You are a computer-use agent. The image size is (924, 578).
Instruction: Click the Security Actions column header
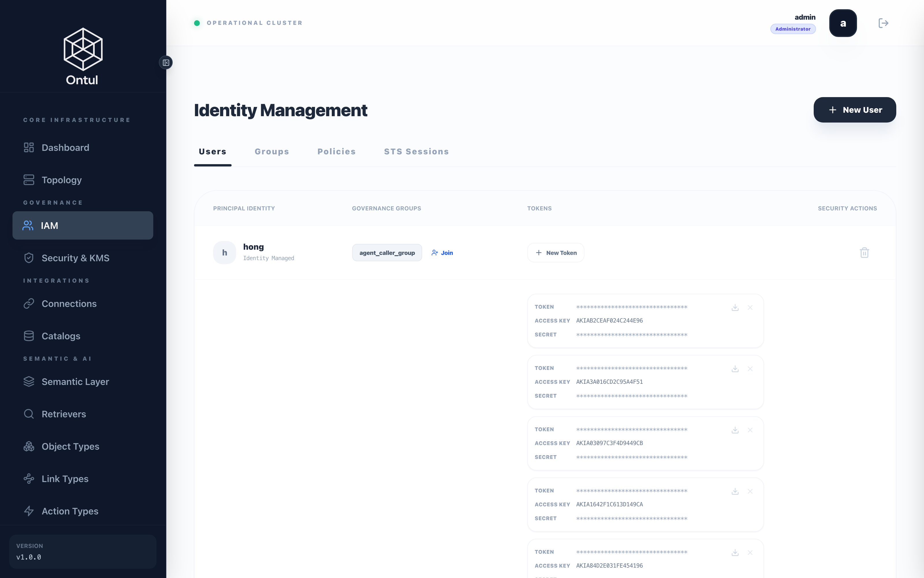pos(847,208)
